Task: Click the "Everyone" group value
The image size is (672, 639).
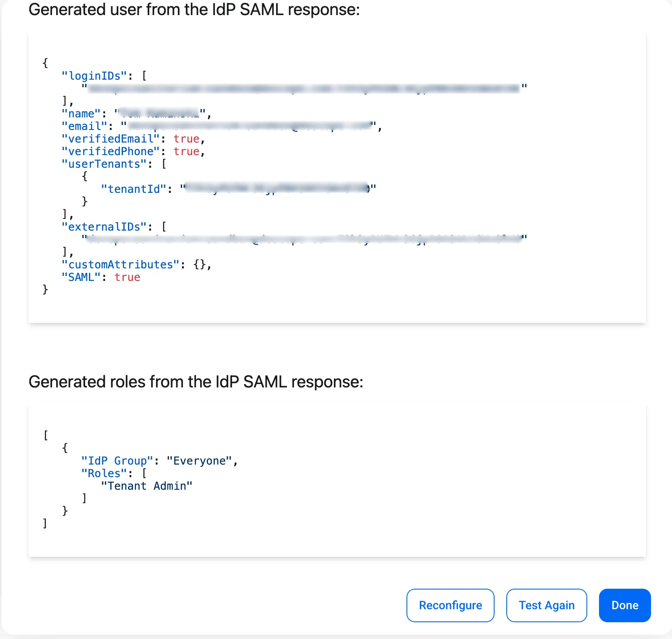Action: coord(200,461)
